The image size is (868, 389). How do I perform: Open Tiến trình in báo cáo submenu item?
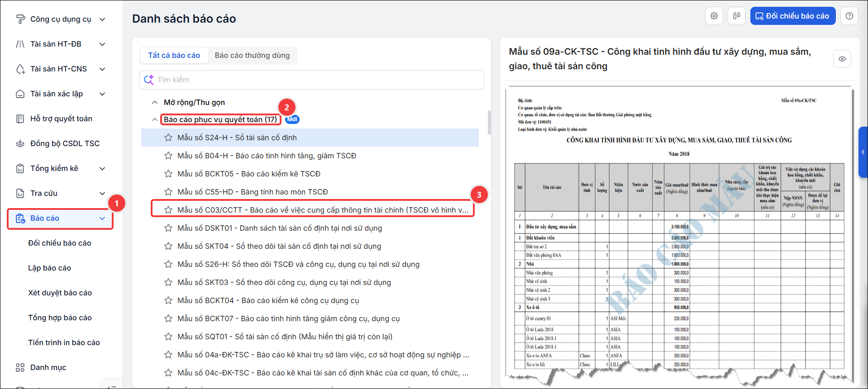[64, 342]
